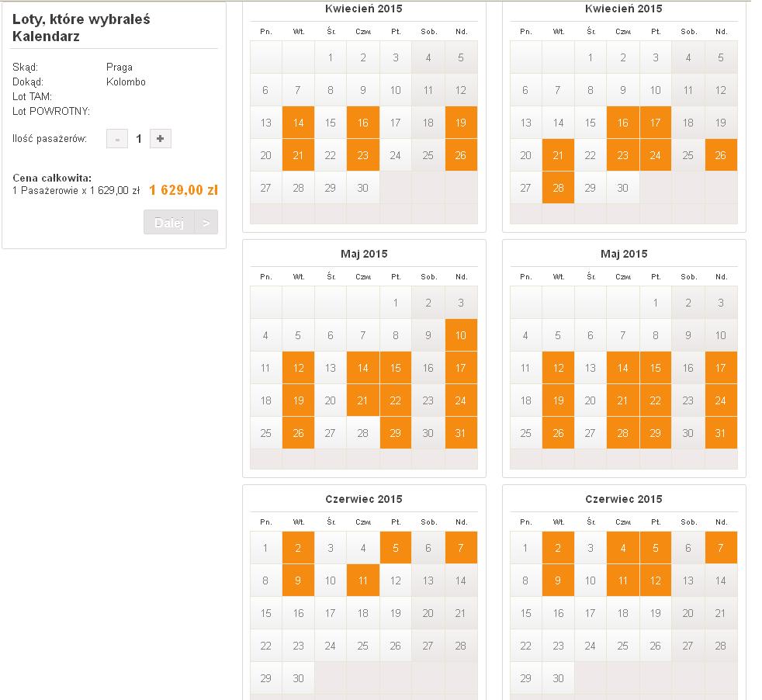Select June 7 in left Czerwiec calendar
This screenshot has height=700, width=762.
point(461,548)
